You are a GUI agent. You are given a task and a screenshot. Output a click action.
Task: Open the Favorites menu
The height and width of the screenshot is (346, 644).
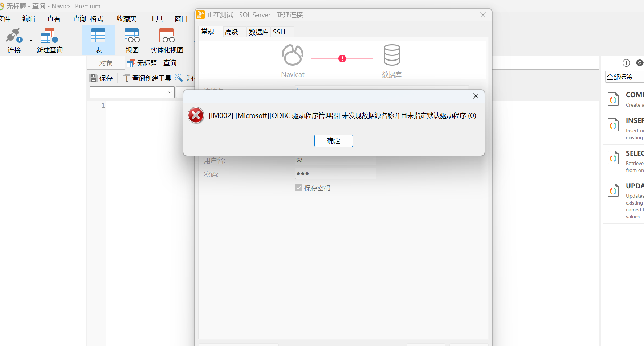click(x=126, y=19)
